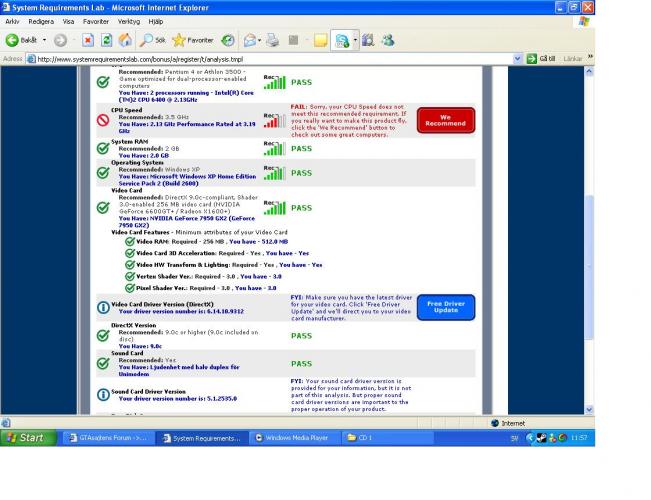
Task: Click the Forward arrow button
Action: 60,40
